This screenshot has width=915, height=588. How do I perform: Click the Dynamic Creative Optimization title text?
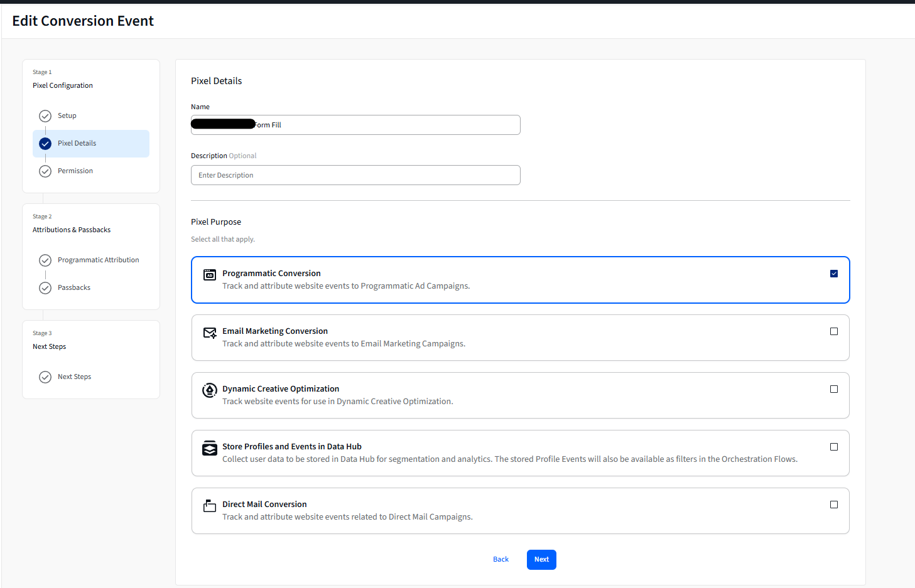pos(281,389)
